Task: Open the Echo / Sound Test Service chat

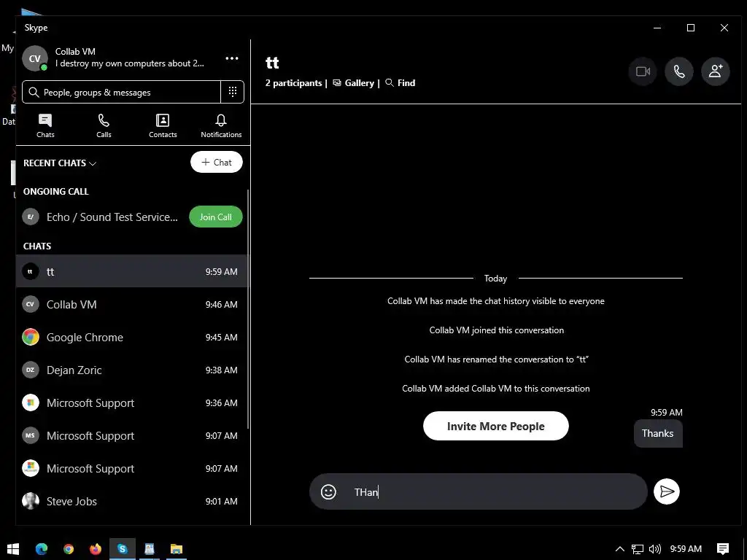Action: [102, 217]
